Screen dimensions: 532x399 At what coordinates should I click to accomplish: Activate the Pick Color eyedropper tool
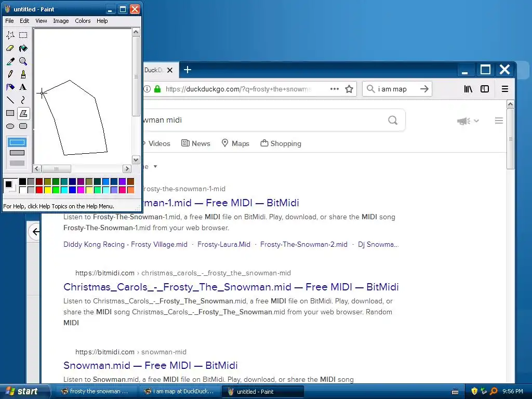pyautogui.click(x=10, y=61)
